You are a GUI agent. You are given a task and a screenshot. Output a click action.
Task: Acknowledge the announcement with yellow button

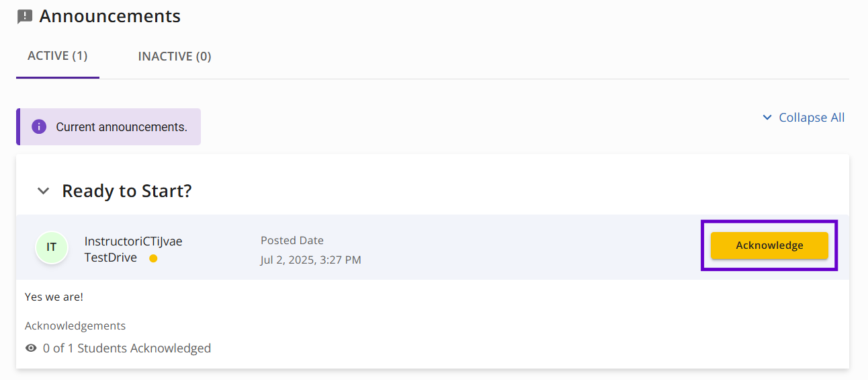[x=769, y=245]
